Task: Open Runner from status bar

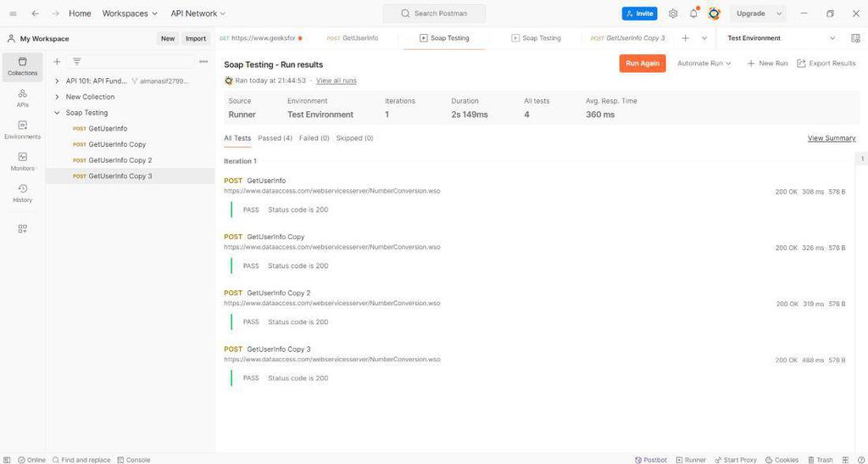Action: coord(691,460)
